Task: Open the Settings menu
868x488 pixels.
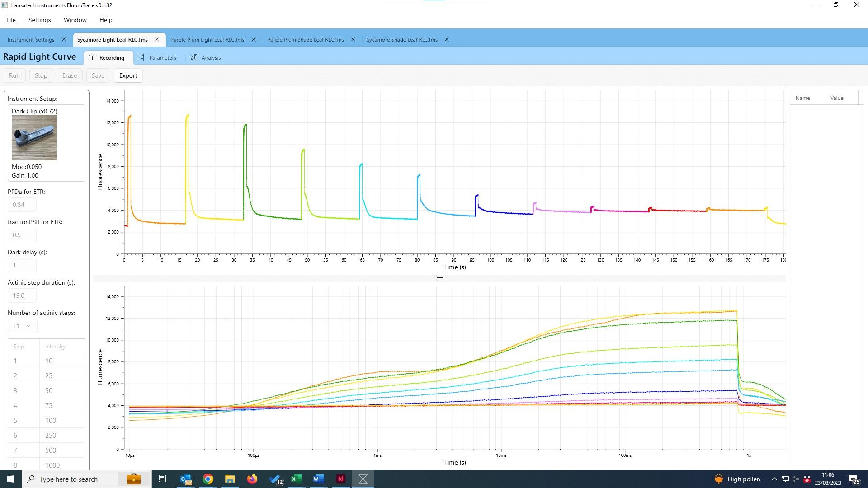Action: click(39, 20)
